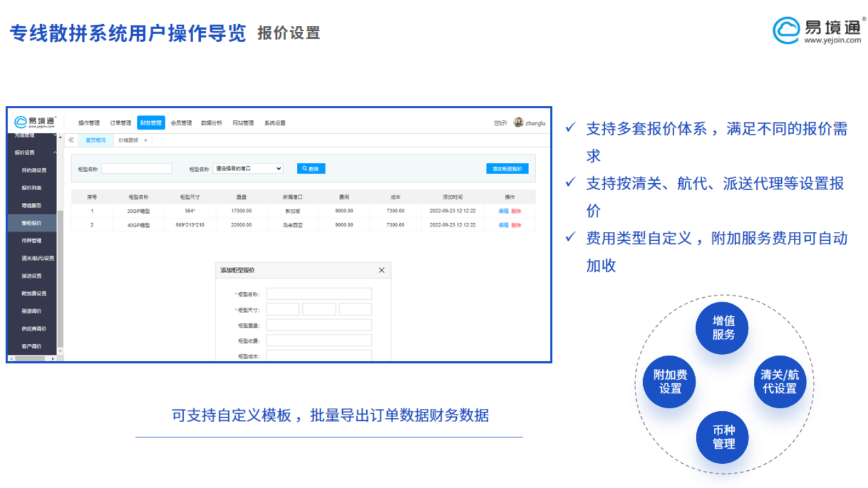Click 删除 for the 40GP箱型 row
868x488 pixels.
(516, 225)
